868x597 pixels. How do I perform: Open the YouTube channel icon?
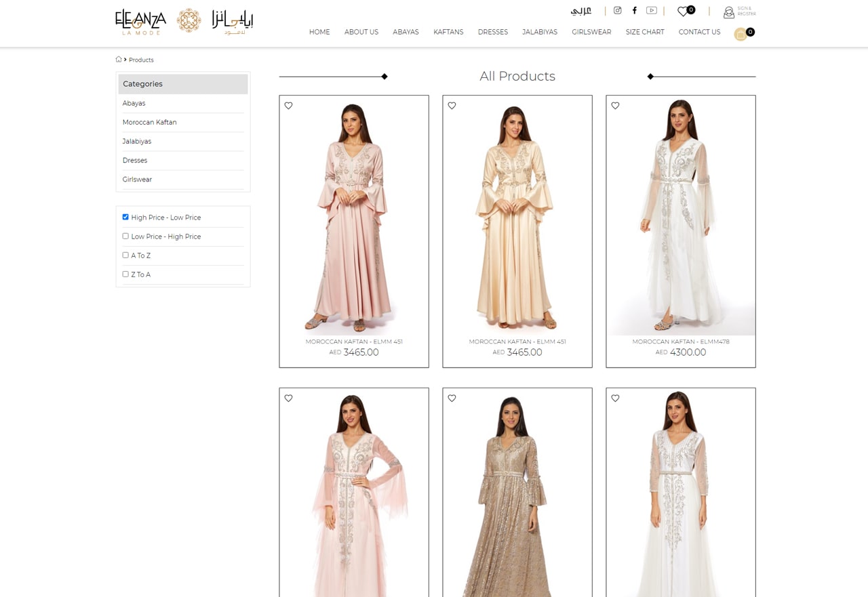point(652,10)
